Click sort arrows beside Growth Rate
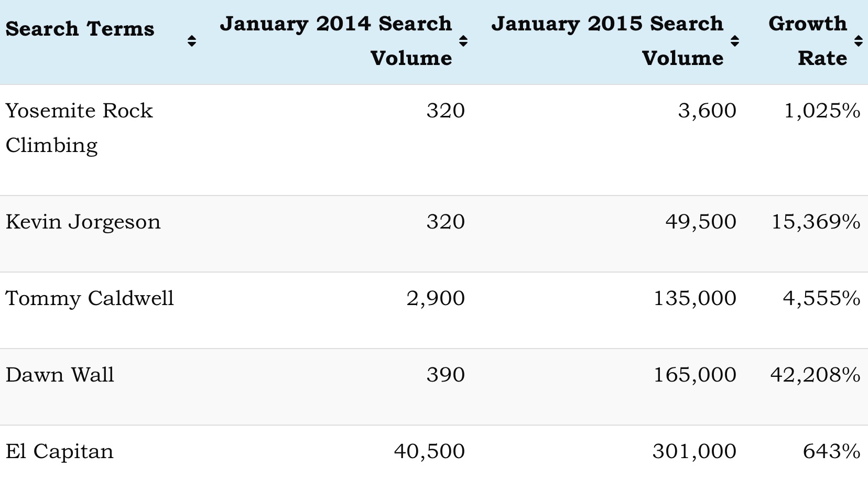The width and height of the screenshot is (868, 499). (859, 41)
